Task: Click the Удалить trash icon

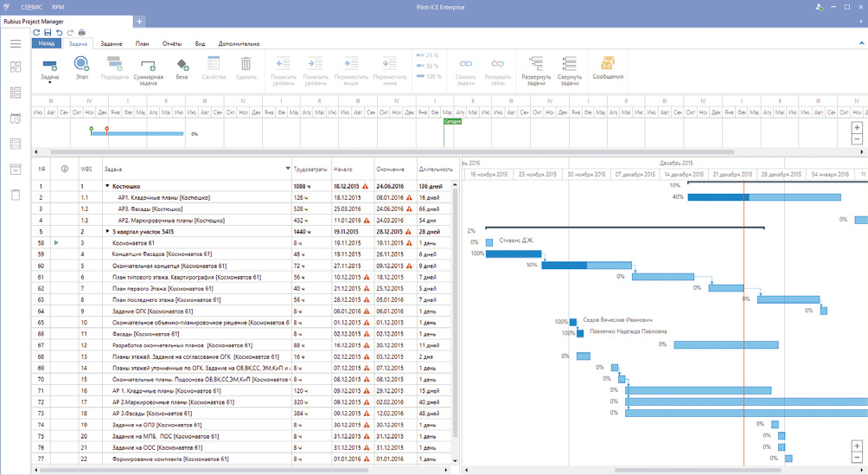Action: [246, 64]
